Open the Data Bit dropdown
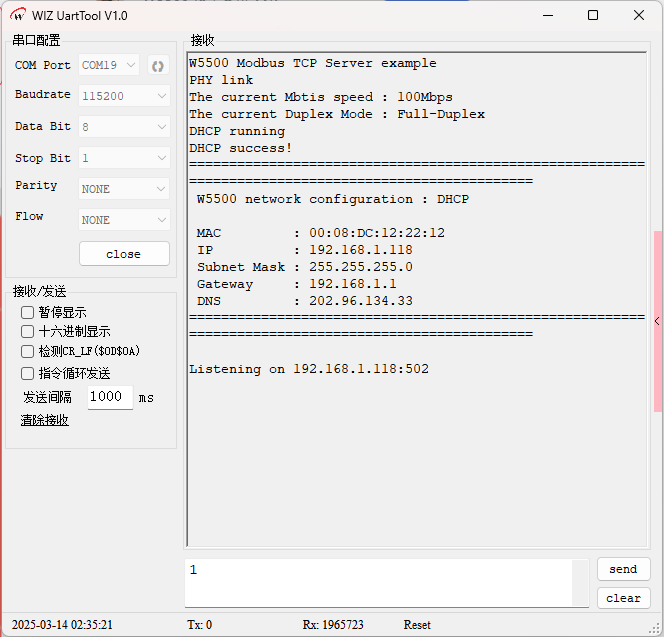664x637 pixels. [x=124, y=127]
